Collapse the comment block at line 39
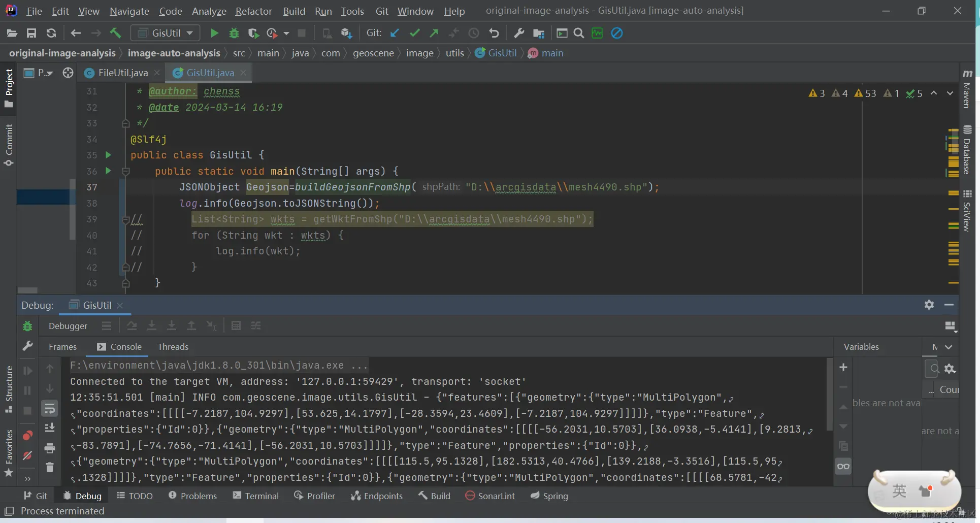This screenshot has width=980, height=523. (x=126, y=220)
